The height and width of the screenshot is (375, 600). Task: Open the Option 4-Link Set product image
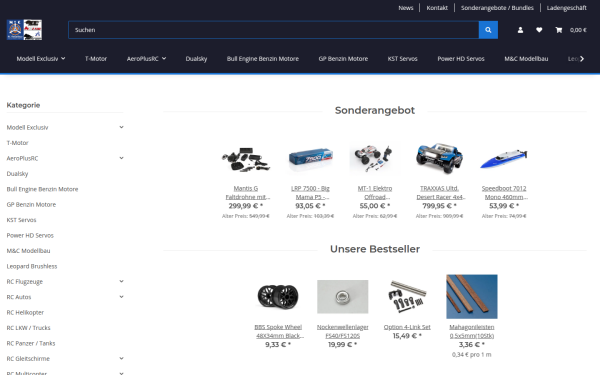point(407,297)
